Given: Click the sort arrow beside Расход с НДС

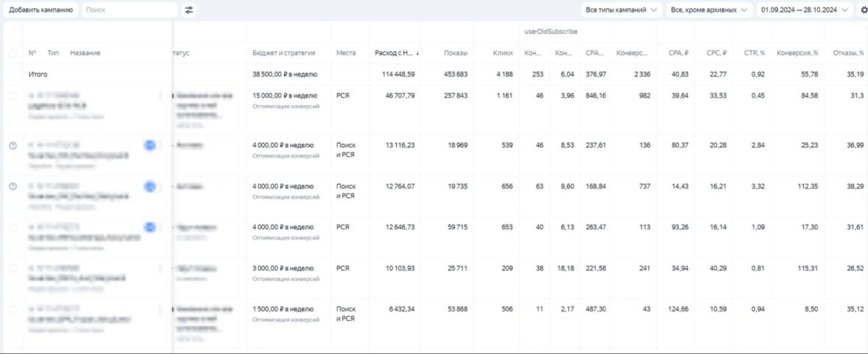Looking at the screenshot, I should (418, 53).
